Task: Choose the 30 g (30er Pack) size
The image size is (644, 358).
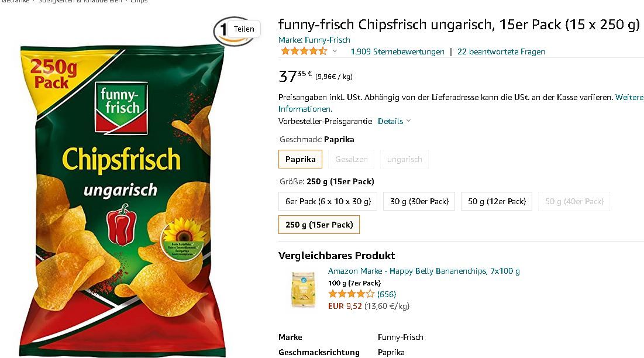Action: point(419,201)
